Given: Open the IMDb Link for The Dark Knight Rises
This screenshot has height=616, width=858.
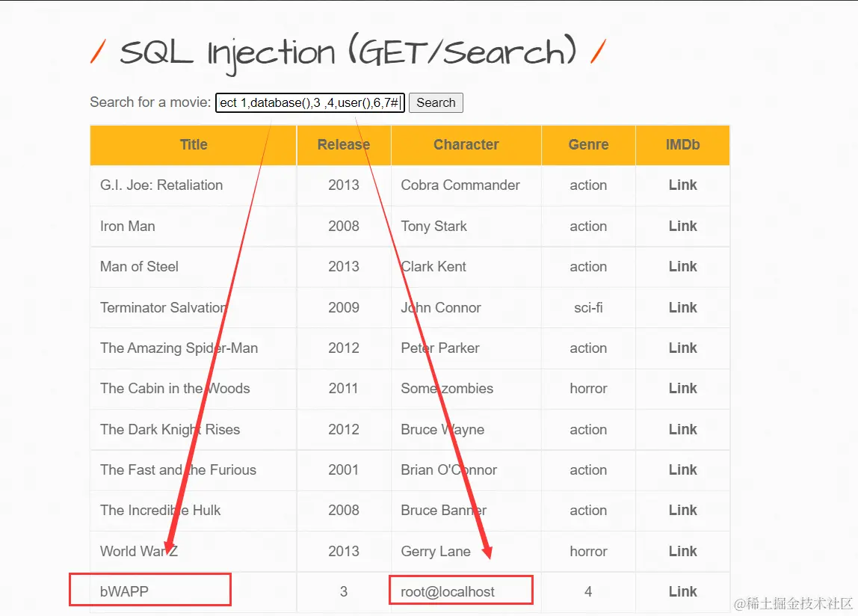Looking at the screenshot, I should coord(682,429).
